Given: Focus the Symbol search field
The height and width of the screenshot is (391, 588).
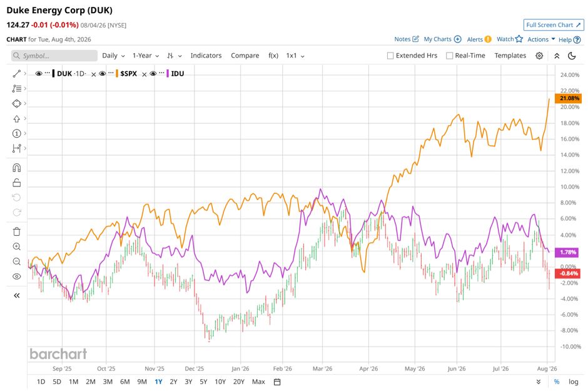Looking at the screenshot, I should point(54,56).
